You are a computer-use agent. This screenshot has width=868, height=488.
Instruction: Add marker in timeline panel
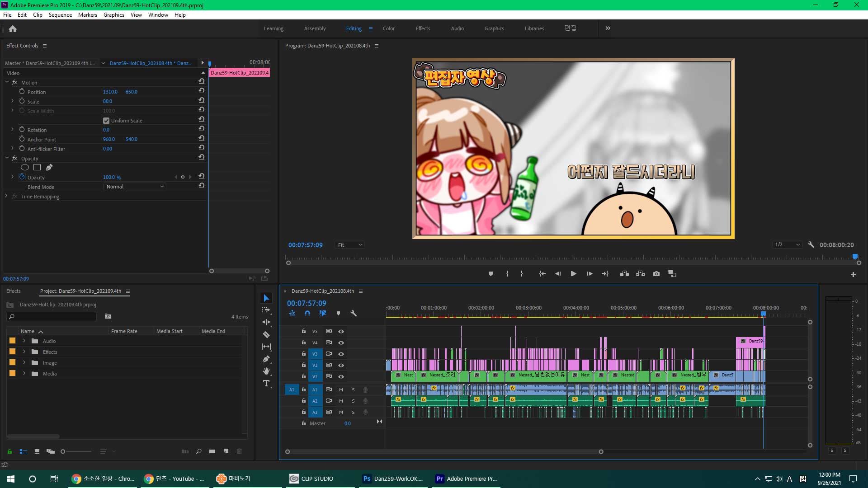coord(338,313)
